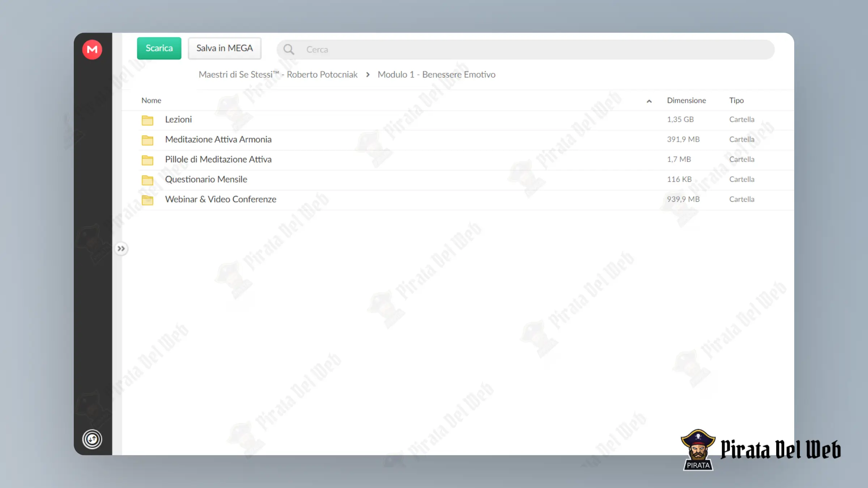Viewport: 868px width, 488px height.
Task: Click the 116 KB size value
Action: (679, 179)
